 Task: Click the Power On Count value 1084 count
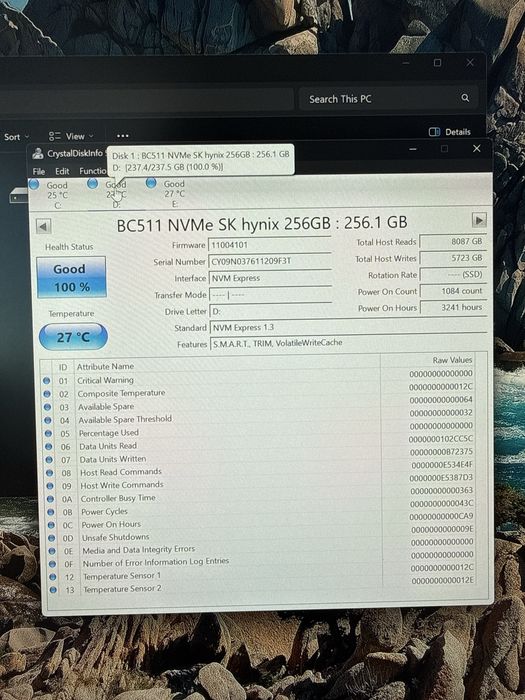point(454,291)
